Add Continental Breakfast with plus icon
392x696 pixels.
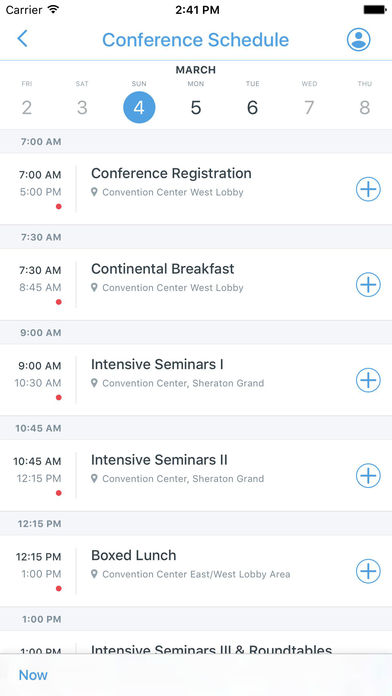pos(368,285)
